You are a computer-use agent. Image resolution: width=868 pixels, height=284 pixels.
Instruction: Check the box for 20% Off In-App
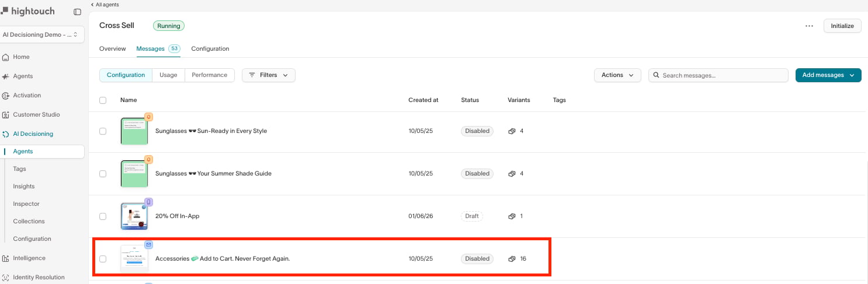[x=103, y=216]
